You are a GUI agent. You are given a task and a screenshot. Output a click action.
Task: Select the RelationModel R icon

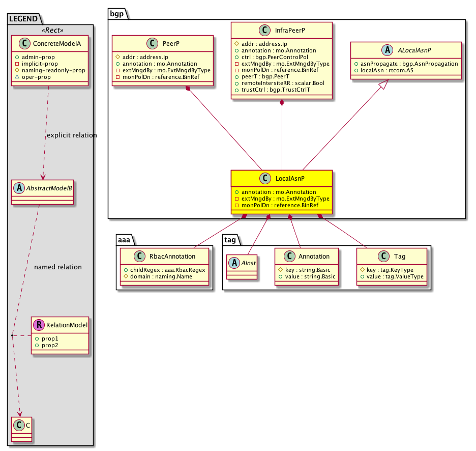tap(39, 324)
